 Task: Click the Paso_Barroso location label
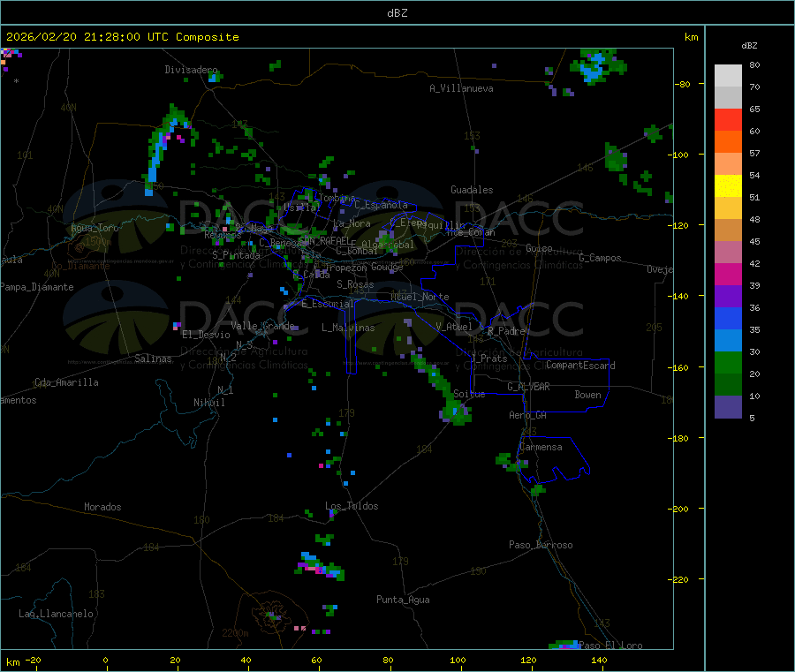(x=541, y=546)
